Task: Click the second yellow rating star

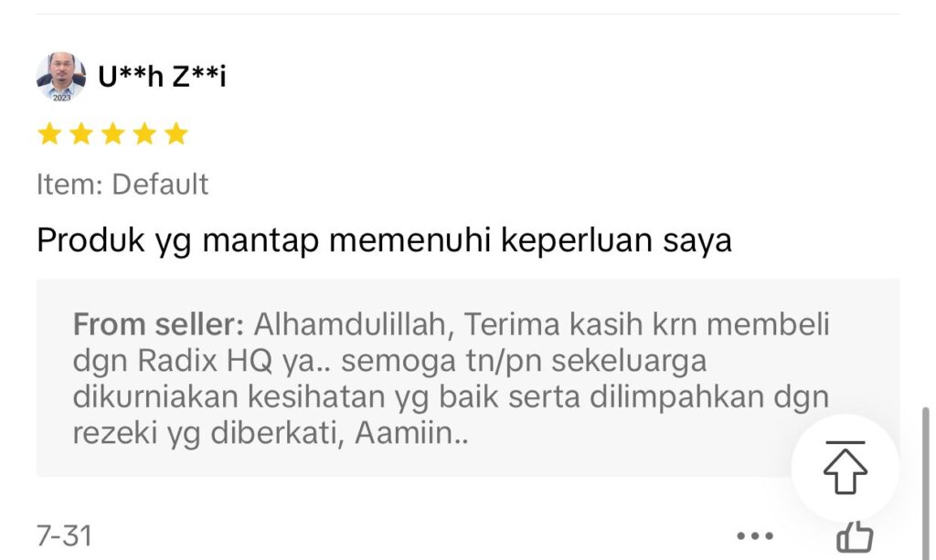Action: tap(81, 133)
